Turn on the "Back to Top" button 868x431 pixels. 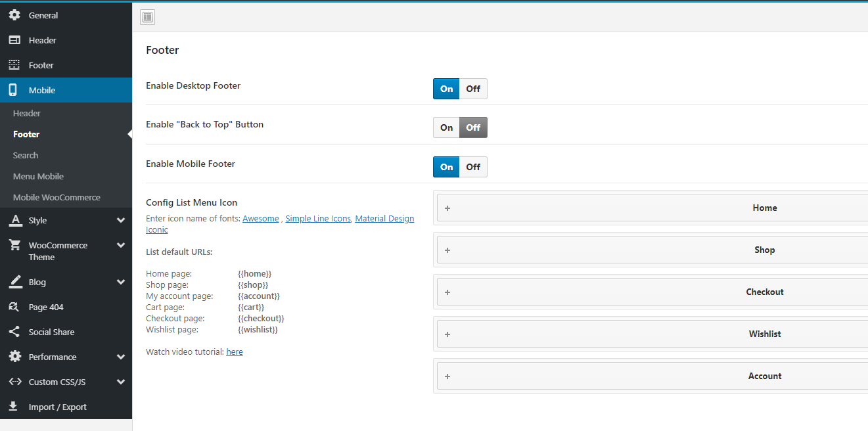[x=446, y=127]
